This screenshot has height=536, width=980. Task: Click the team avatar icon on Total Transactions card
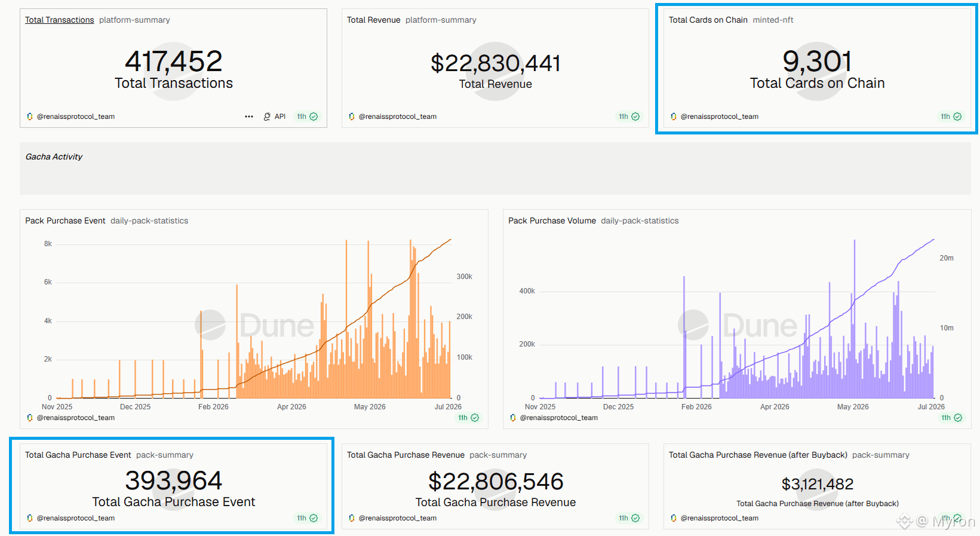(x=30, y=117)
